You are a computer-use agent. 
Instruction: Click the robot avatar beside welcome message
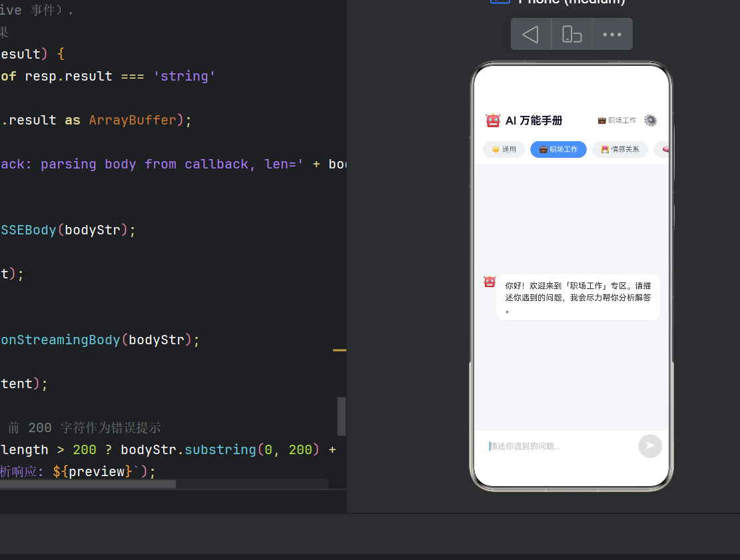490,282
